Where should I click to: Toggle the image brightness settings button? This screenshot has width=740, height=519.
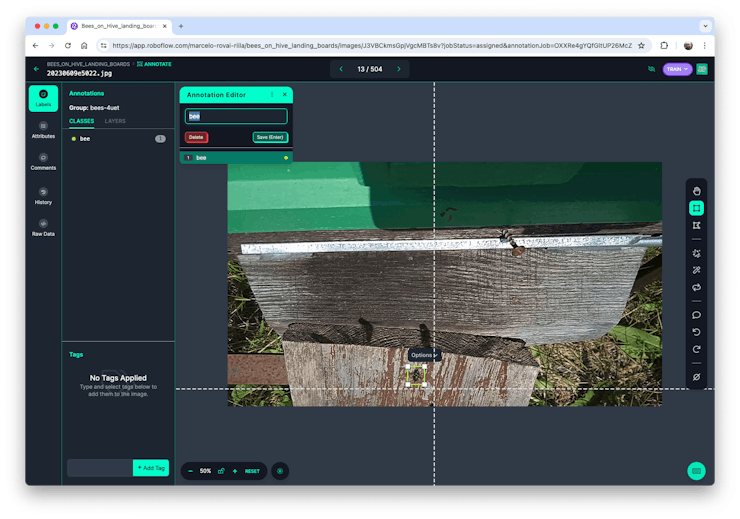point(281,470)
